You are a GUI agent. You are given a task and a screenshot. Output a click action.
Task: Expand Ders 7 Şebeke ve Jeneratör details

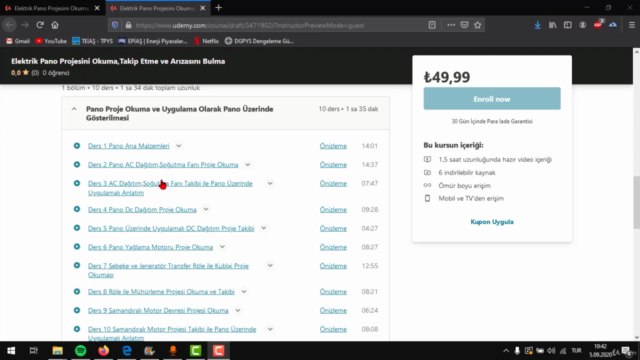coord(270,266)
